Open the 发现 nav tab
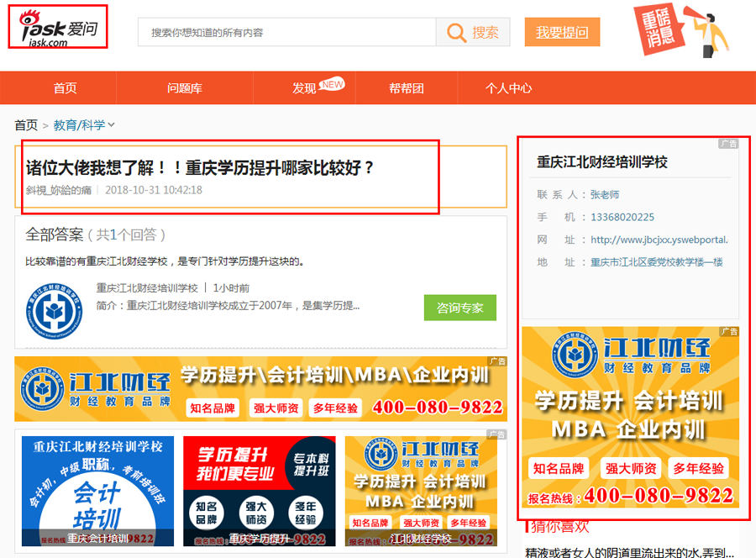Viewport: 756px width, 558px height. 304,88
